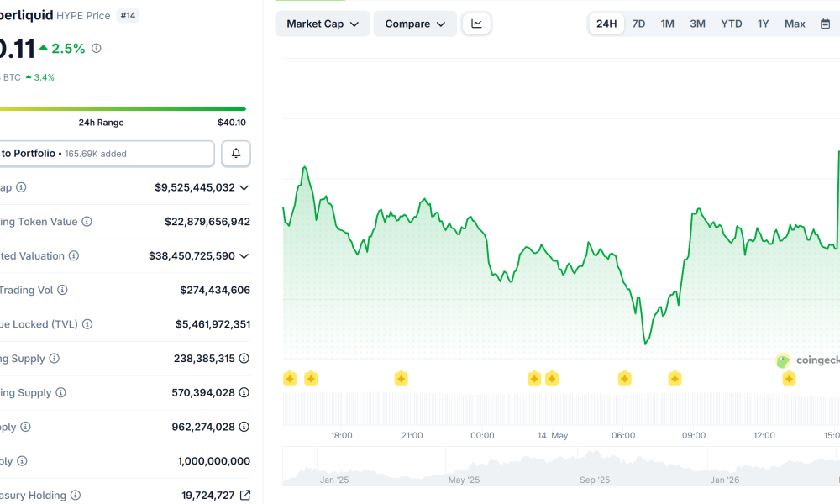This screenshot has height=504, width=840.
Task: Show info icon left of $9,525,445,032
Action: [21, 187]
